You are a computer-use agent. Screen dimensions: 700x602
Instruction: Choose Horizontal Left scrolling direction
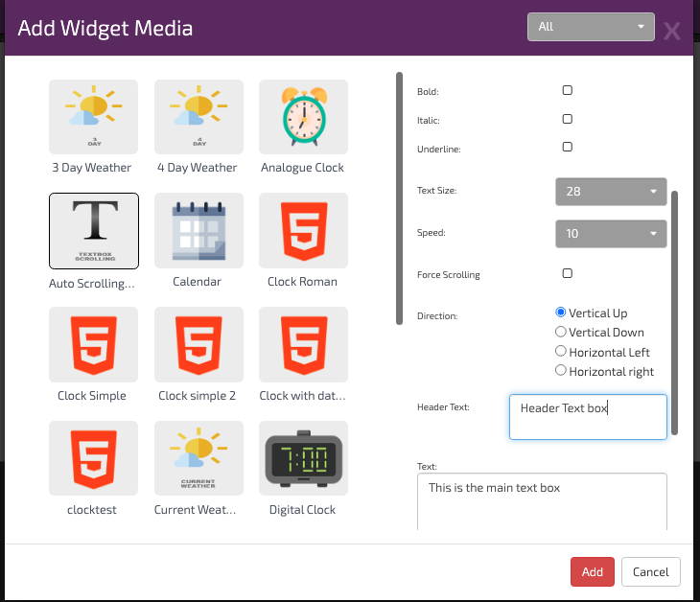(x=562, y=352)
